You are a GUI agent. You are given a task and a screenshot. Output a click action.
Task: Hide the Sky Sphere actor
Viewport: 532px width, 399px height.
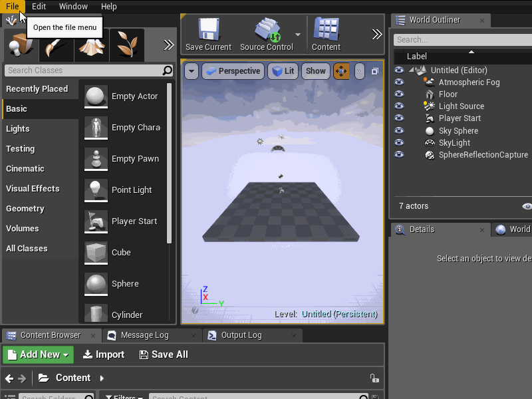pyautogui.click(x=398, y=130)
